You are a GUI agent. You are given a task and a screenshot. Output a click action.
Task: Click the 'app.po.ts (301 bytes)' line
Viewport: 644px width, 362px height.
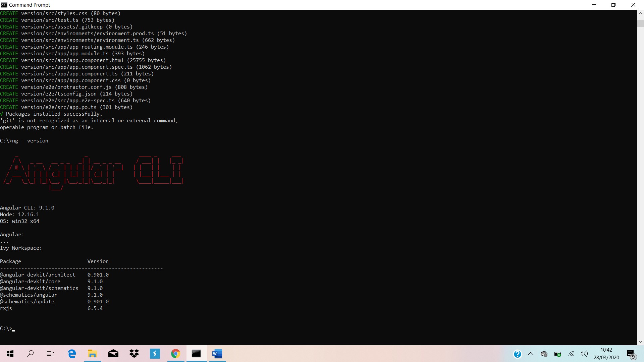click(66, 107)
